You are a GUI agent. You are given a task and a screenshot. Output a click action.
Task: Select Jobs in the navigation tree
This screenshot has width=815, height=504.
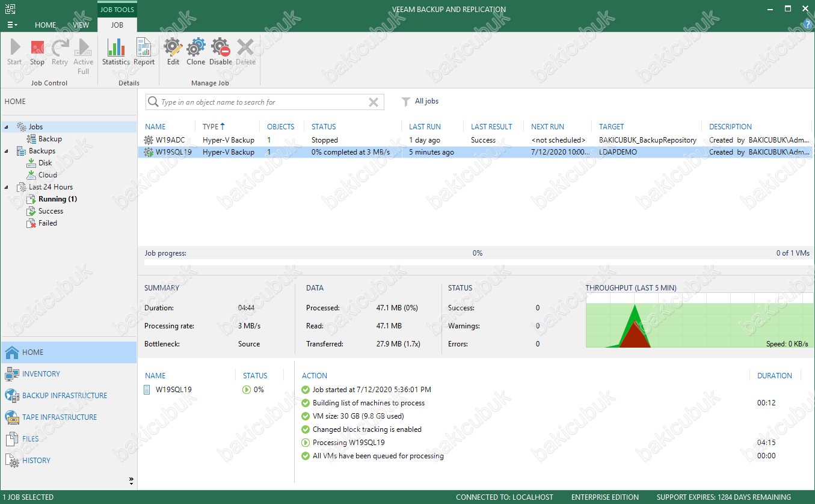click(x=35, y=127)
